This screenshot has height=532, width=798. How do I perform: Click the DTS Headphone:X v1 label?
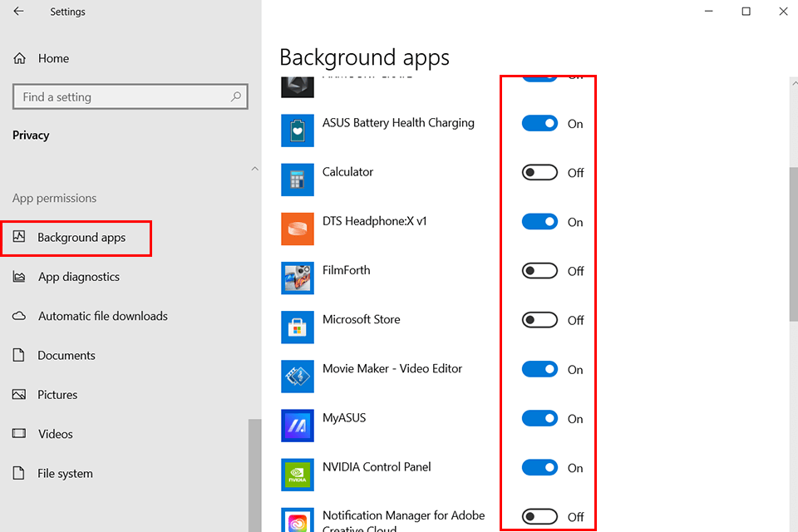pyautogui.click(x=375, y=221)
